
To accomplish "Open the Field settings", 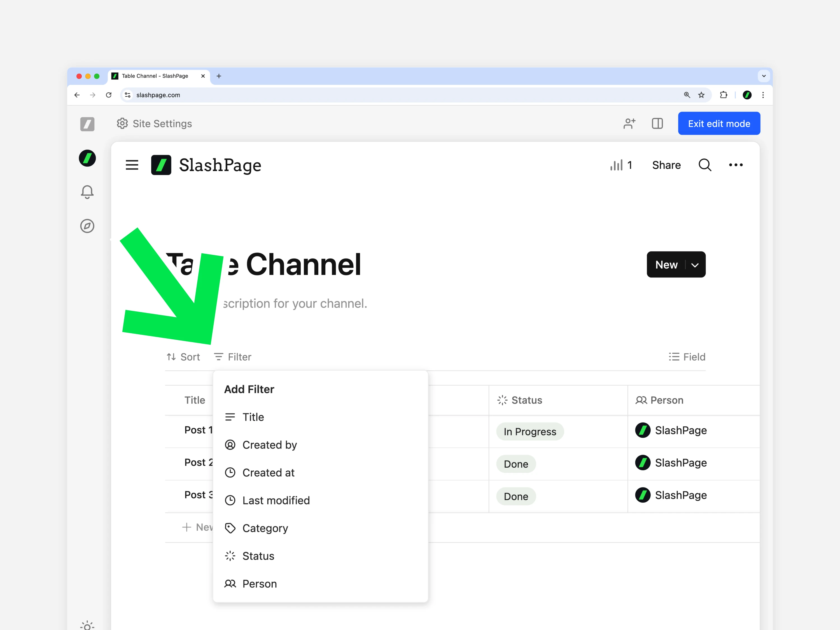I will click(687, 357).
